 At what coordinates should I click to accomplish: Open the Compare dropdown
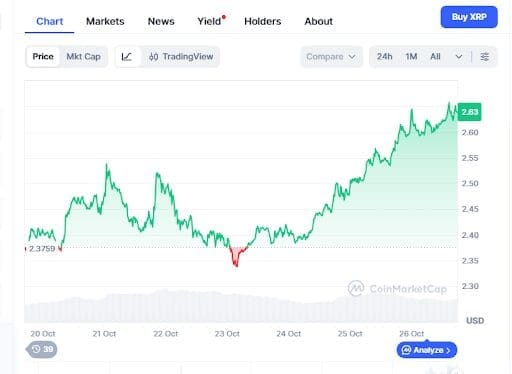click(x=331, y=57)
